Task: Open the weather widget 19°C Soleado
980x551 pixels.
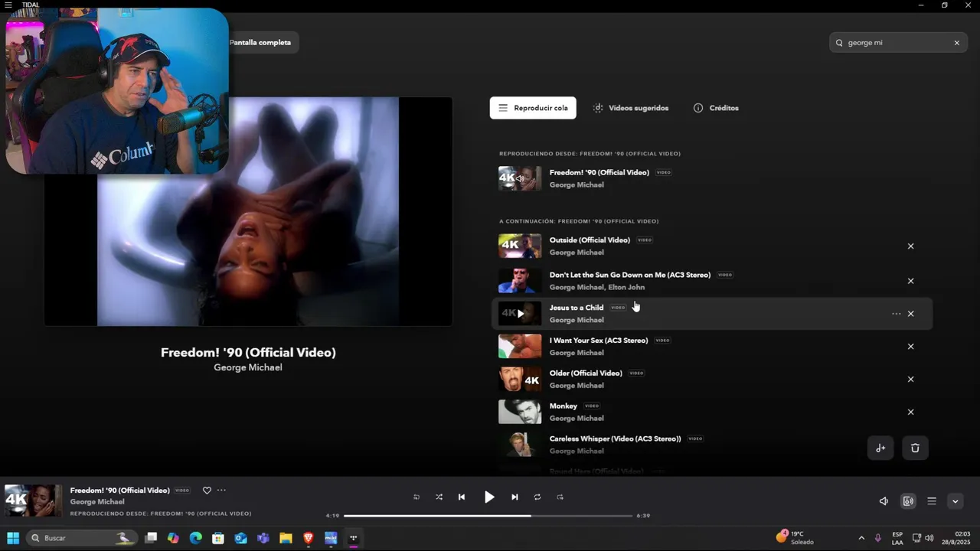Action: 795,538
